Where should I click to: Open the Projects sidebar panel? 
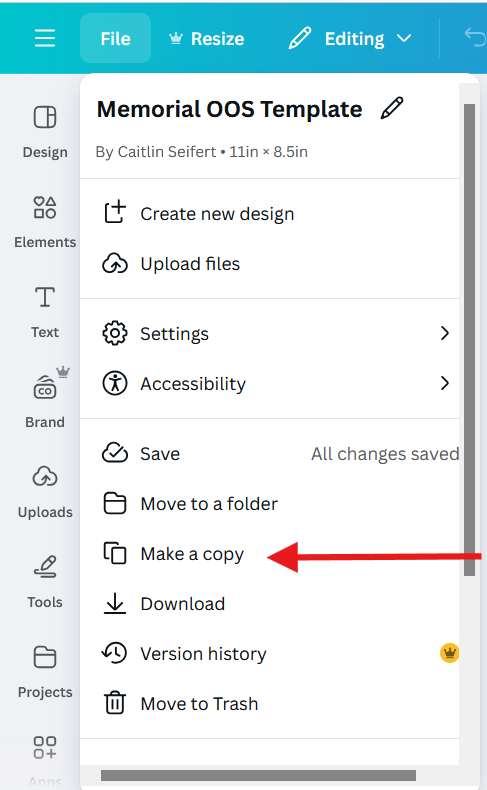tap(45, 672)
